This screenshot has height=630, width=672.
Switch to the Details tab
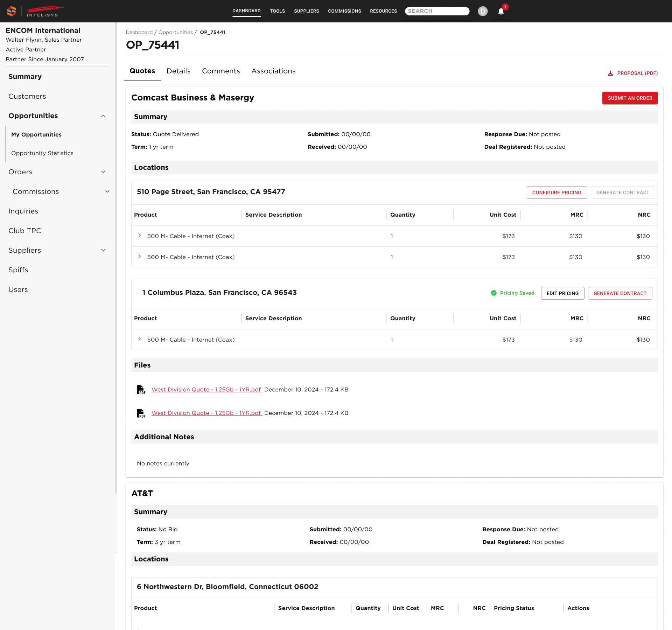point(178,71)
